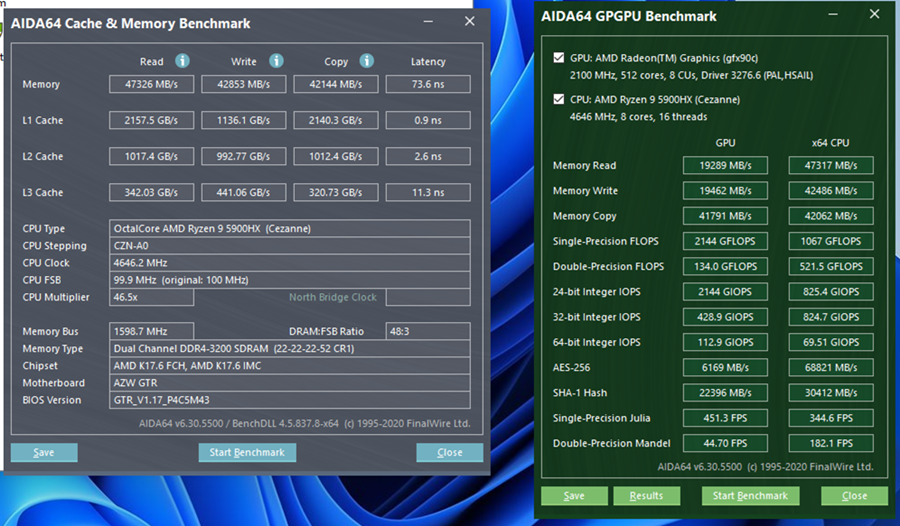
Task: Close GPGPU Benchmark with title bar X
Action: pos(874,14)
